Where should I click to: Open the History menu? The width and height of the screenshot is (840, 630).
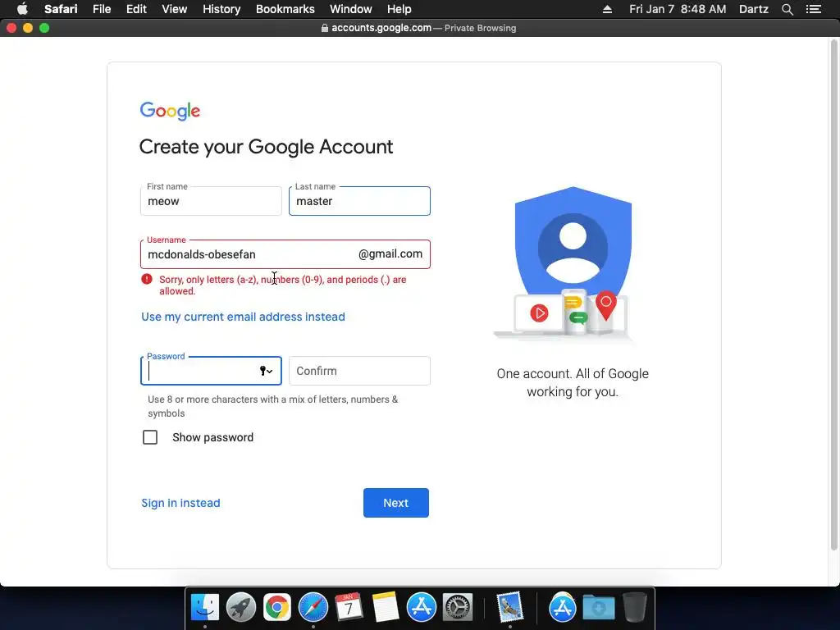(221, 9)
